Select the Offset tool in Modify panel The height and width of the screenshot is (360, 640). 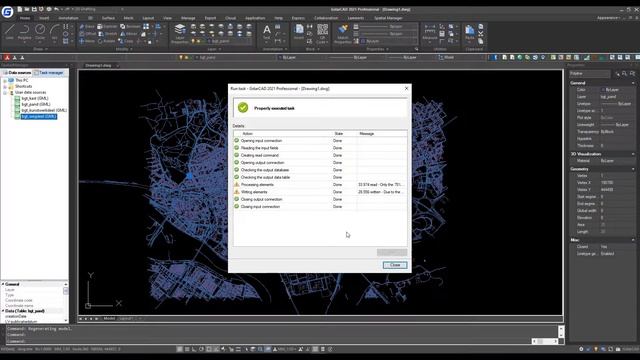click(x=87, y=34)
